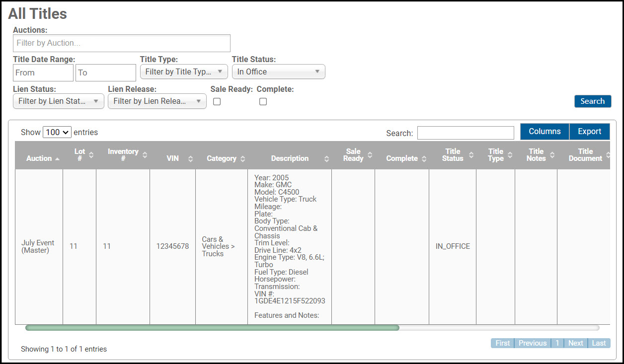The width and height of the screenshot is (624, 364).
Task: Click the Export button
Action: (590, 132)
